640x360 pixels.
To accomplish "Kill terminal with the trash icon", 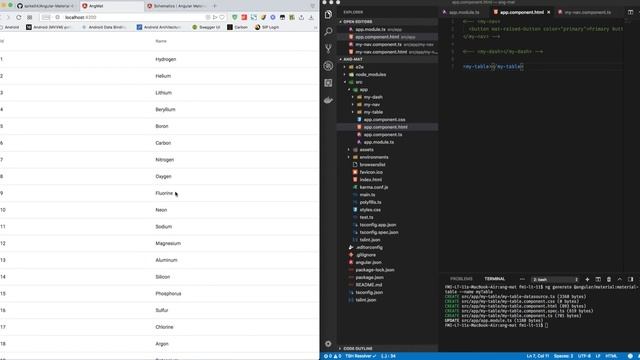I will (609, 279).
